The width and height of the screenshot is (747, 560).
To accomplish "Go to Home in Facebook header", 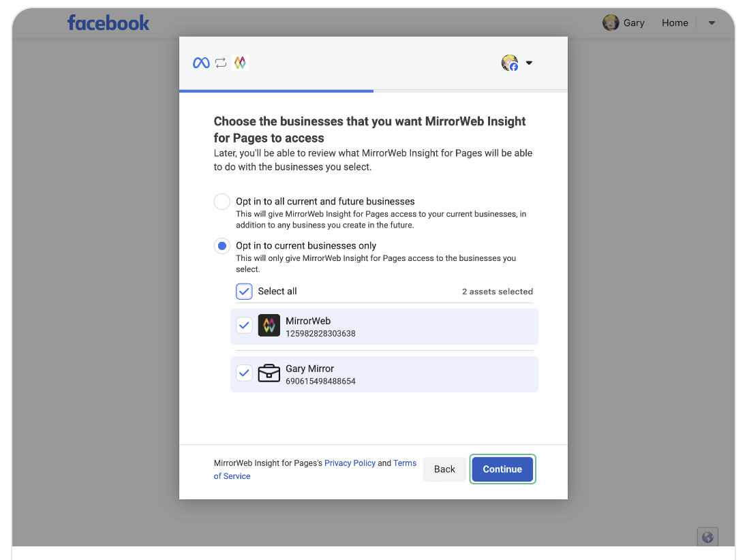I will click(675, 23).
